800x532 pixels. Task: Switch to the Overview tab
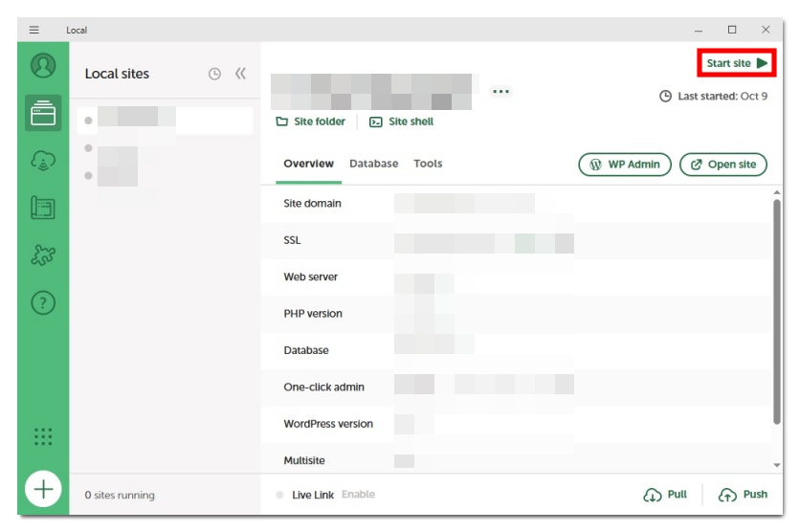[x=309, y=164]
